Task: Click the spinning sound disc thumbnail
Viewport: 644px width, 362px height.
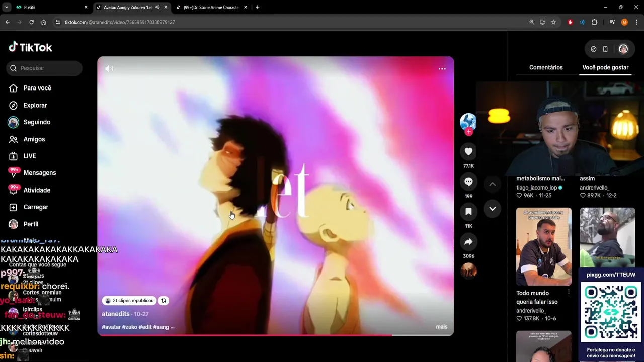Action: pos(468,271)
